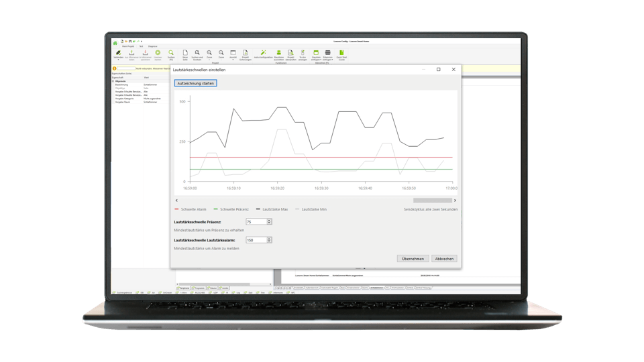Screen dimensions: 644x362
Task: Click the Projekt überprüfen icon
Action: pos(291,53)
